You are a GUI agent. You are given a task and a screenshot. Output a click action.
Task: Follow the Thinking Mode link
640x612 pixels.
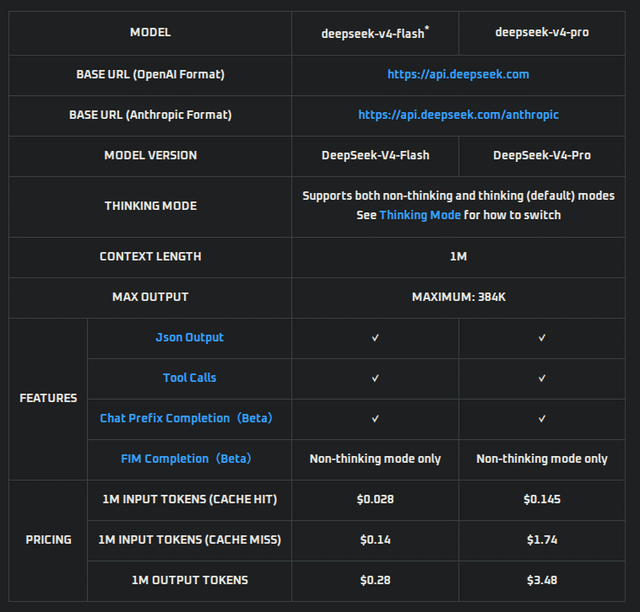coord(420,215)
